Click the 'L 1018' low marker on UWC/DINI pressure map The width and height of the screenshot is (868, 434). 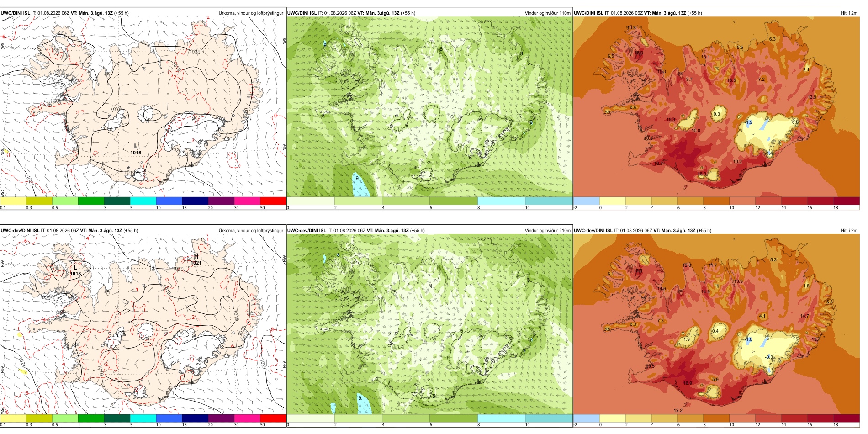(x=136, y=149)
